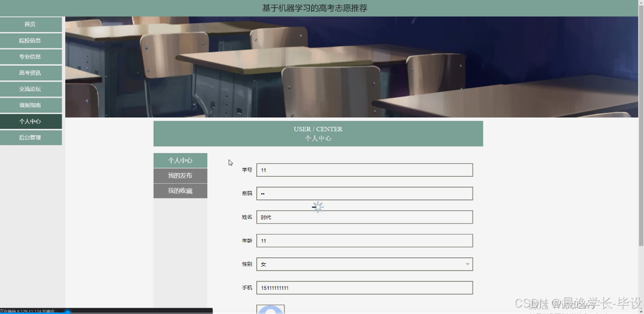
Task: Click the blue user avatar upload icon
Action: [x=270, y=310]
